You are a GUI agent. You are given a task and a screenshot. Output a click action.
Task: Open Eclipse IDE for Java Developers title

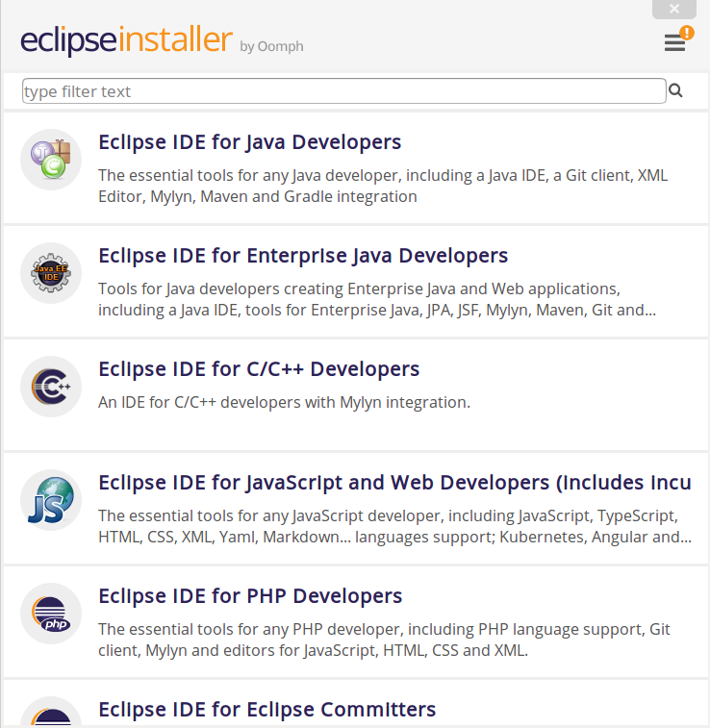[250, 142]
